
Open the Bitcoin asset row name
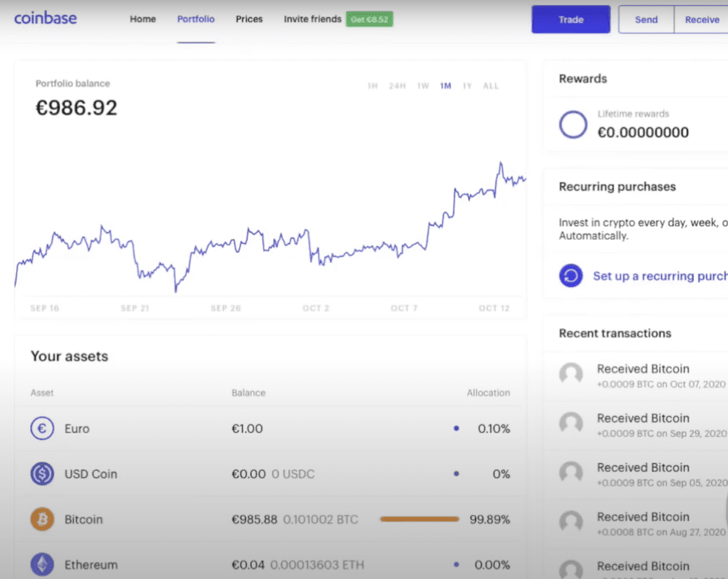[x=84, y=520]
